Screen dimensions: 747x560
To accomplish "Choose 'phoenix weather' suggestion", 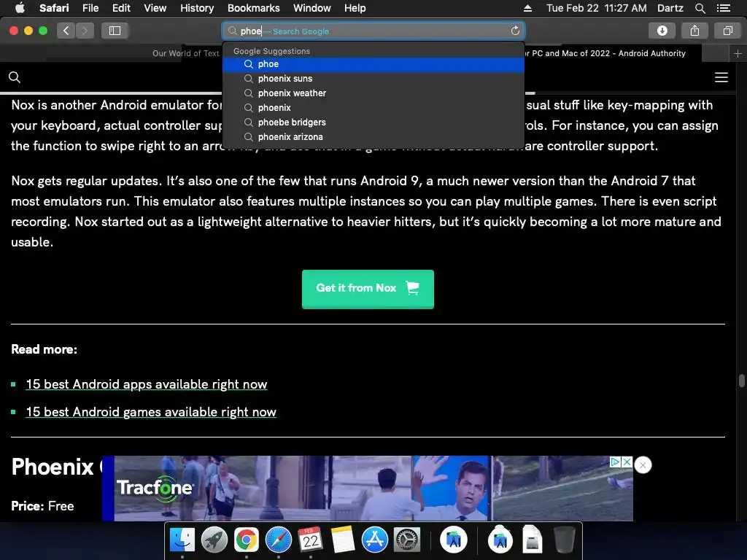I will pos(373,93).
